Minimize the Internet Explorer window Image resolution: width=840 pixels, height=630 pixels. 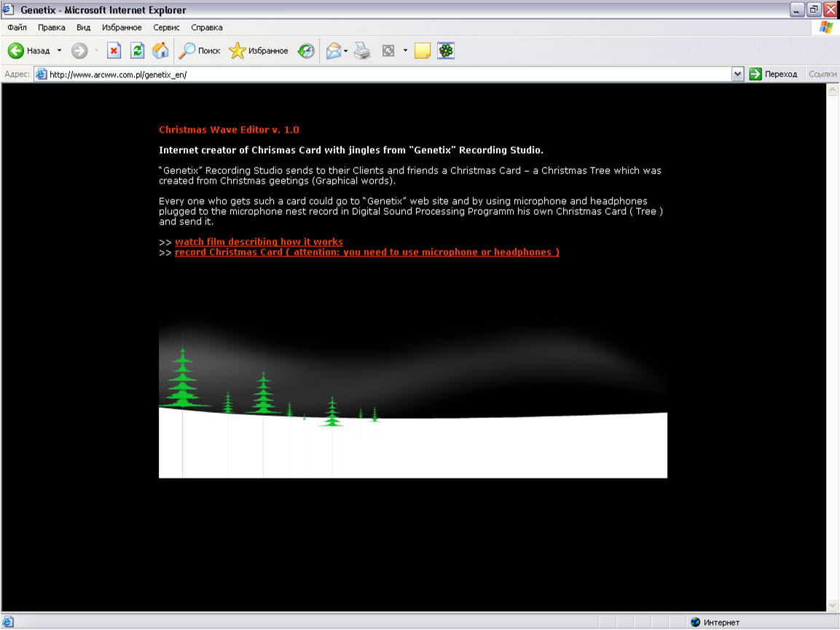coord(796,9)
